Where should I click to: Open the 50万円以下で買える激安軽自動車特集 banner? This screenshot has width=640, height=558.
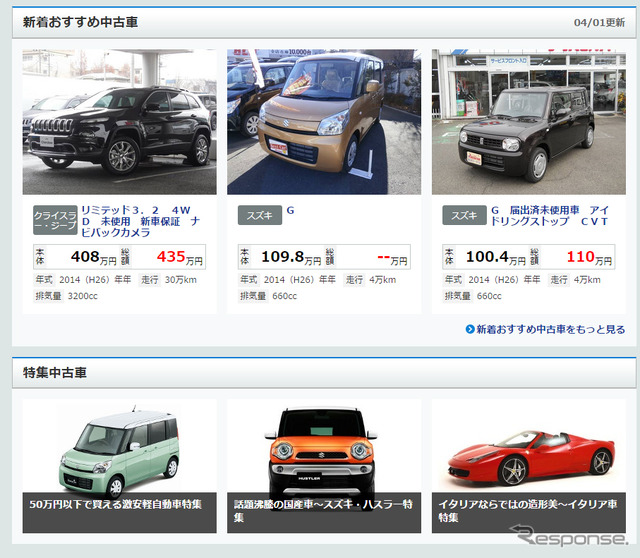click(x=119, y=466)
